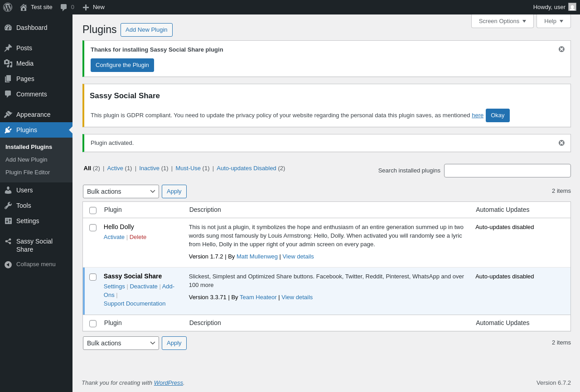The image size is (580, 392).
Task: Check the Hello Dolly plugin checkbox
Action: 93,228
